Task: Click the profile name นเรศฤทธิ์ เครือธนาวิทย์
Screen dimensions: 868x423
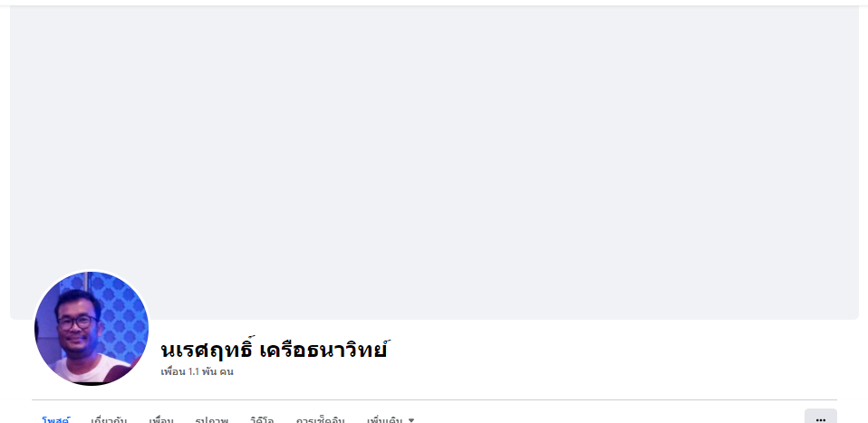Action: click(274, 350)
